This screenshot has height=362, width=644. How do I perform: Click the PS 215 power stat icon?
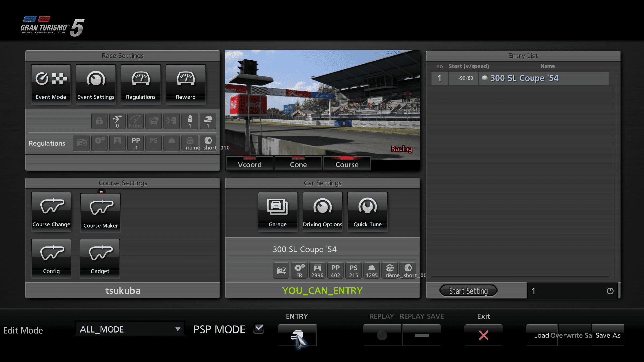[354, 270]
